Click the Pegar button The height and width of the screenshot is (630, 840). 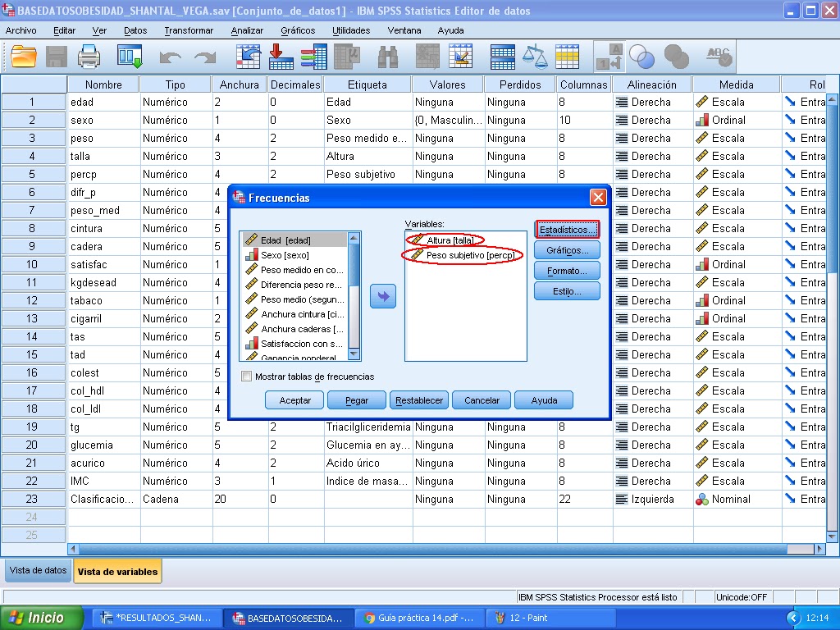click(357, 400)
